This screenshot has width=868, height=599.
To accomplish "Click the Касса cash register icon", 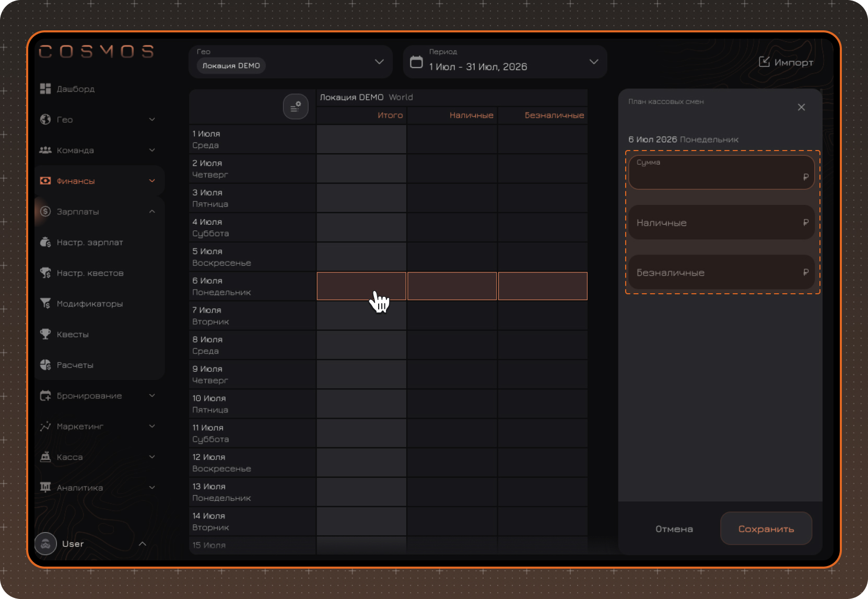I will coord(45,457).
